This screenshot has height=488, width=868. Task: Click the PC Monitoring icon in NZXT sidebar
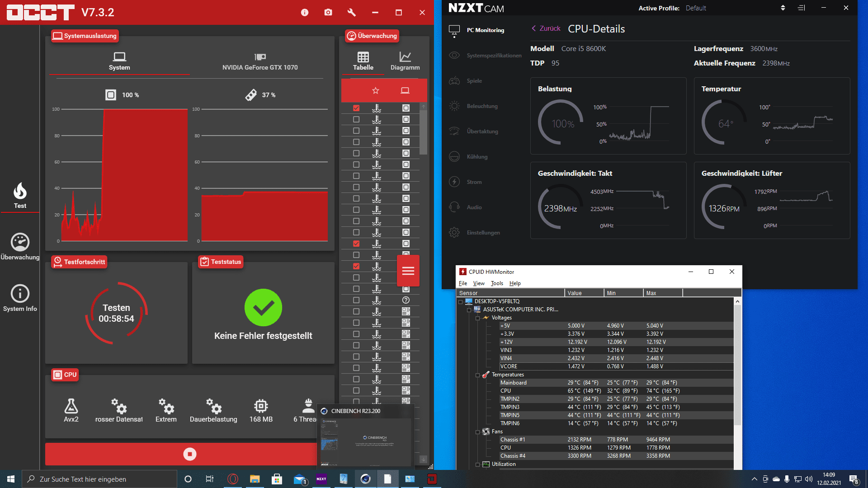click(454, 30)
